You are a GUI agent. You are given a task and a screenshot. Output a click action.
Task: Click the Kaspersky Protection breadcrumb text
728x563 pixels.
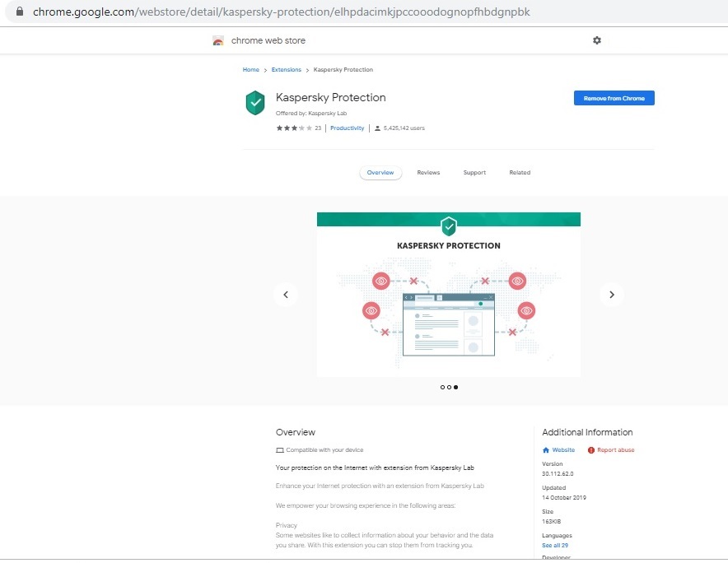pyautogui.click(x=343, y=70)
